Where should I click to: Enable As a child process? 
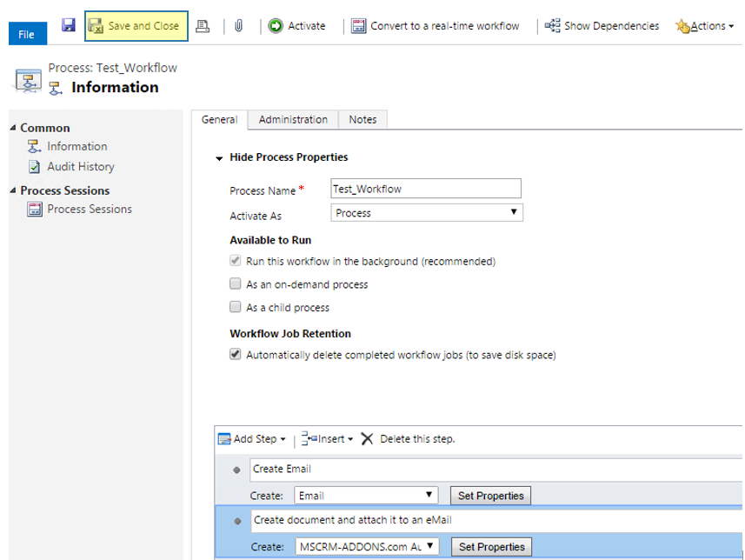pos(234,307)
